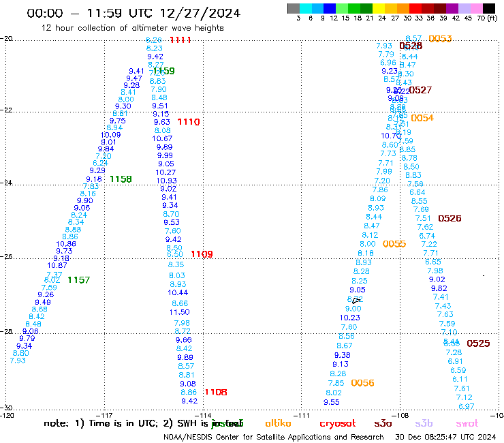Click the green time label 1157
Screen dimensions: 504x443
tap(79, 280)
